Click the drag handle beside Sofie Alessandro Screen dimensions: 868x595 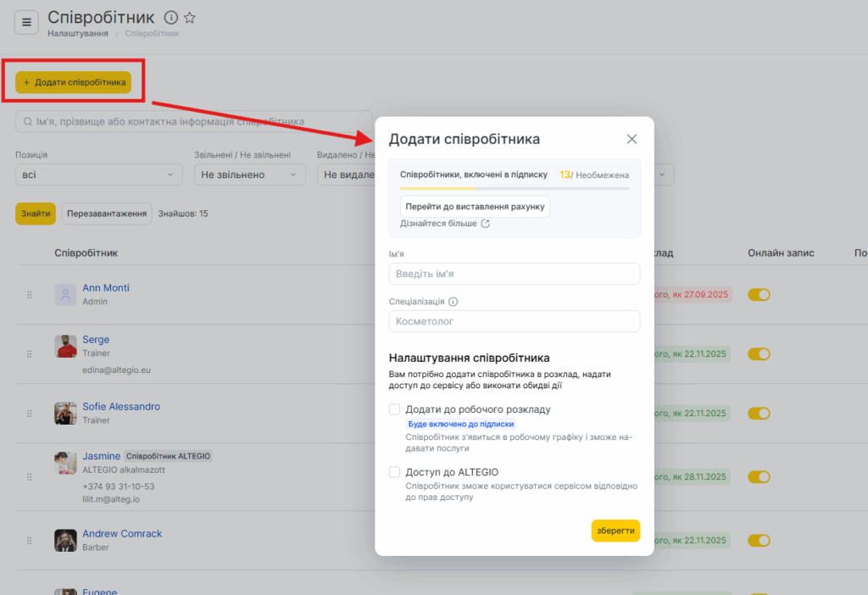[30, 414]
